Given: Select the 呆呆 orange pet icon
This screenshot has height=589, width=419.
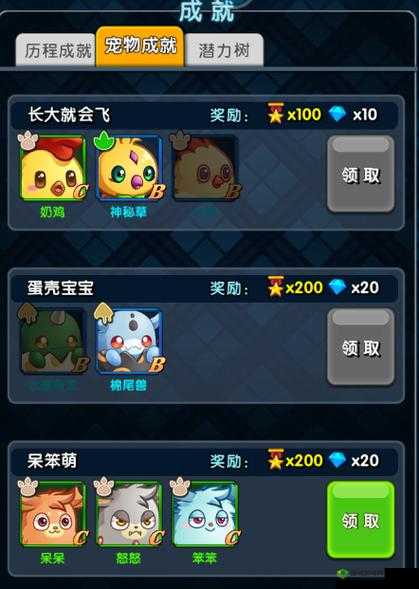Looking at the screenshot, I should click(x=53, y=514).
